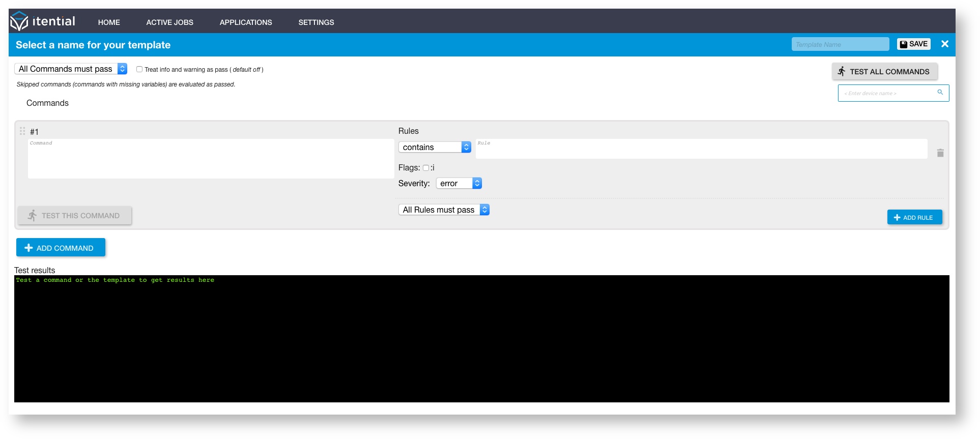Viewport: 980px width, 439px height.
Task: Click the Test results console output
Action: [x=481, y=339]
